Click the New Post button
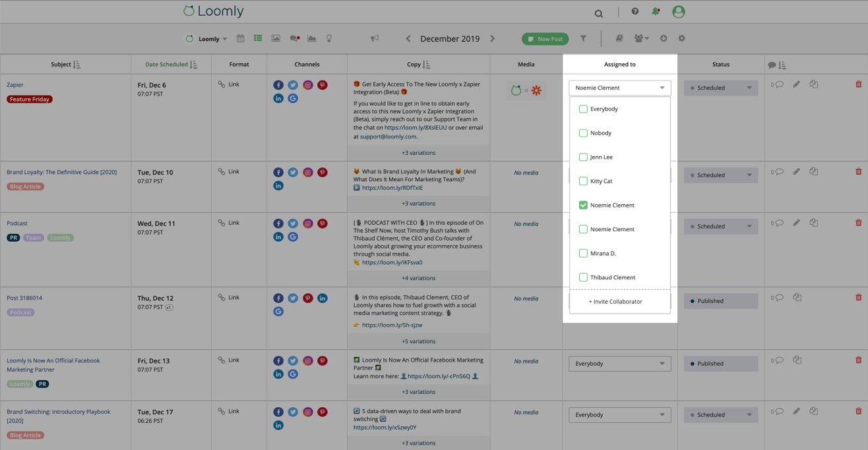 (x=545, y=39)
